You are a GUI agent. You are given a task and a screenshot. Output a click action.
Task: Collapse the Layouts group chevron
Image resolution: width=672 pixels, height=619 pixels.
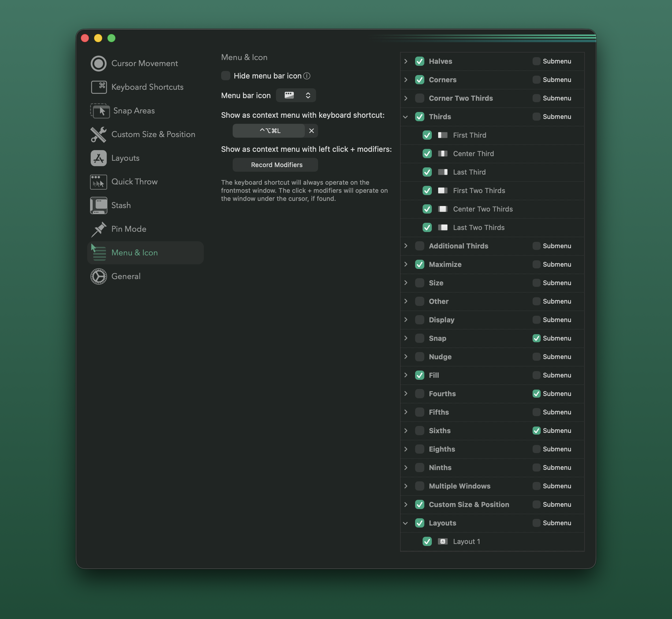406,523
